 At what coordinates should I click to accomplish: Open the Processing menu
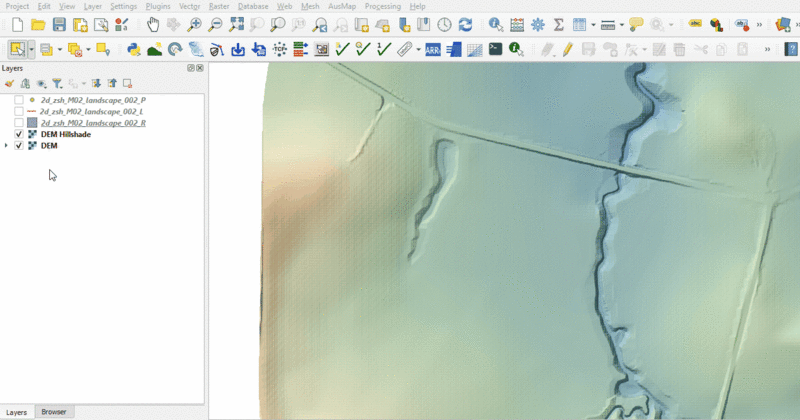click(x=382, y=6)
